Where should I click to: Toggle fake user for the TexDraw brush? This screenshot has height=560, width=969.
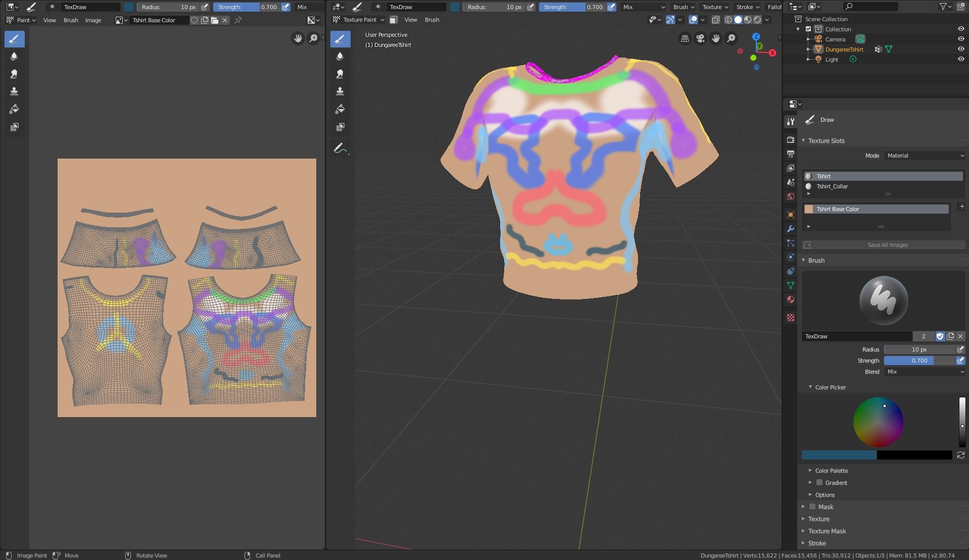940,336
